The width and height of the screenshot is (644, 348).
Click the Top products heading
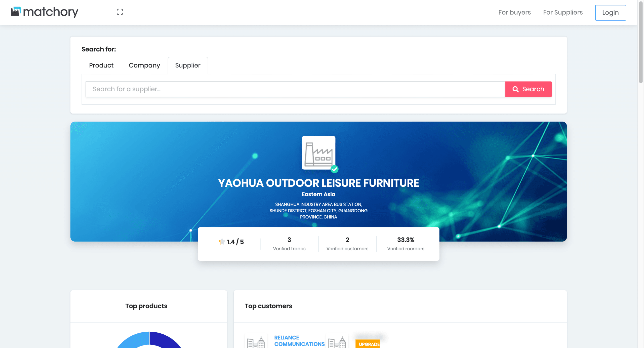(146, 306)
